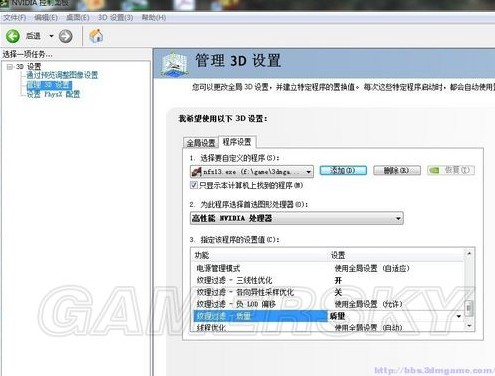The height and width of the screenshot is (376, 495).
Task: Open the 质量 value dropdown arrow
Action: click(x=459, y=316)
